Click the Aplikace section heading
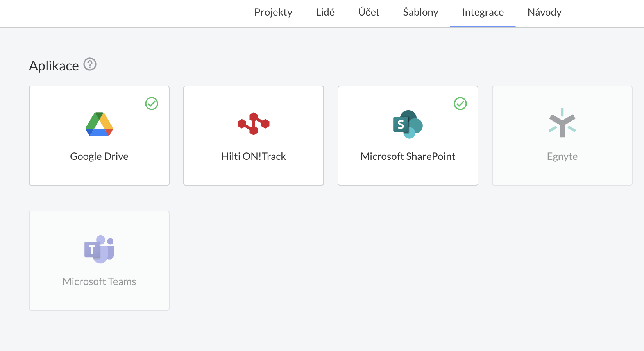 pos(54,66)
